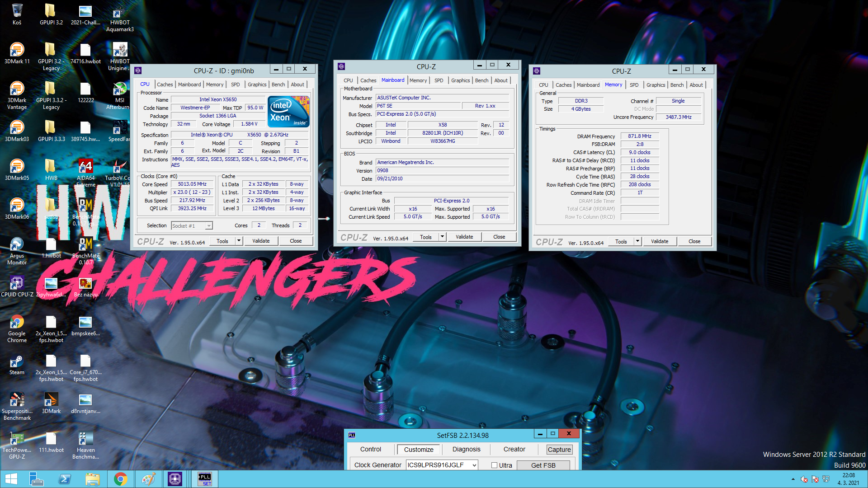Click Validate in Mainboard CPU-Z window
The height and width of the screenshot is (488, 868).
pyautogui.click(x=464, y=237)
